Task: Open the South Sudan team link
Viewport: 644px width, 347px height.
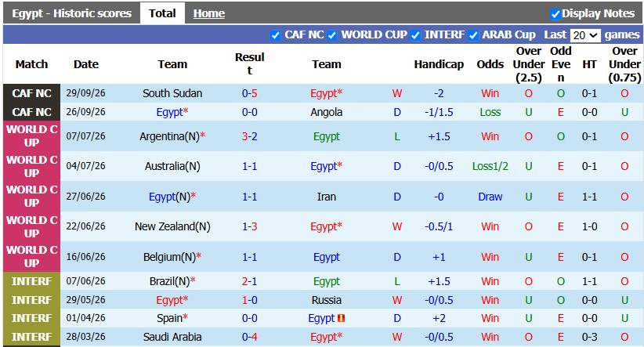Action: 172,93
